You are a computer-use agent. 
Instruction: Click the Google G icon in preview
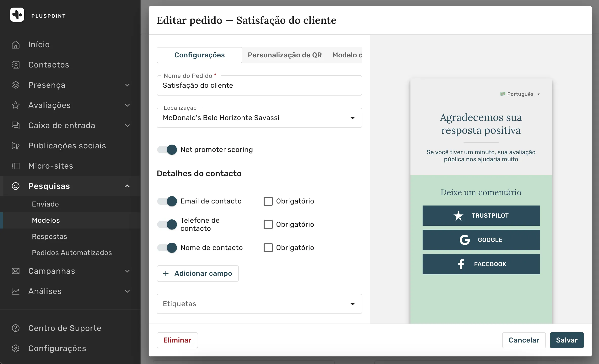click(465, 240)
